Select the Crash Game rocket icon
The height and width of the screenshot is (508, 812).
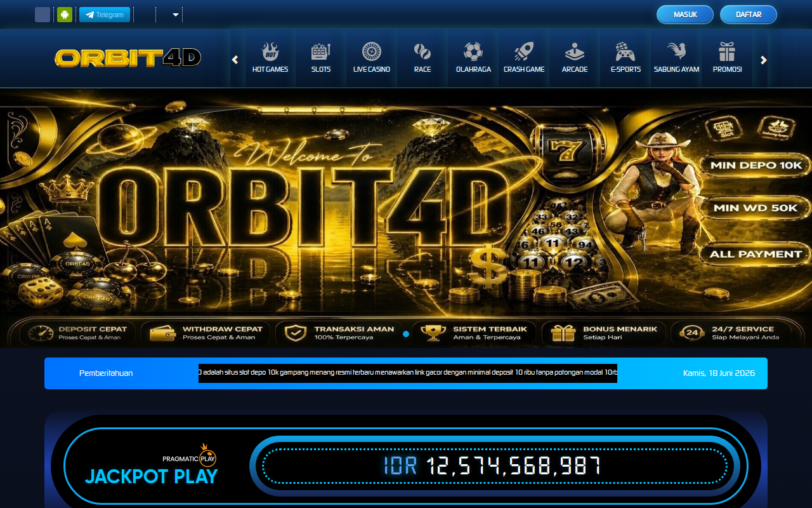(524, 51)
